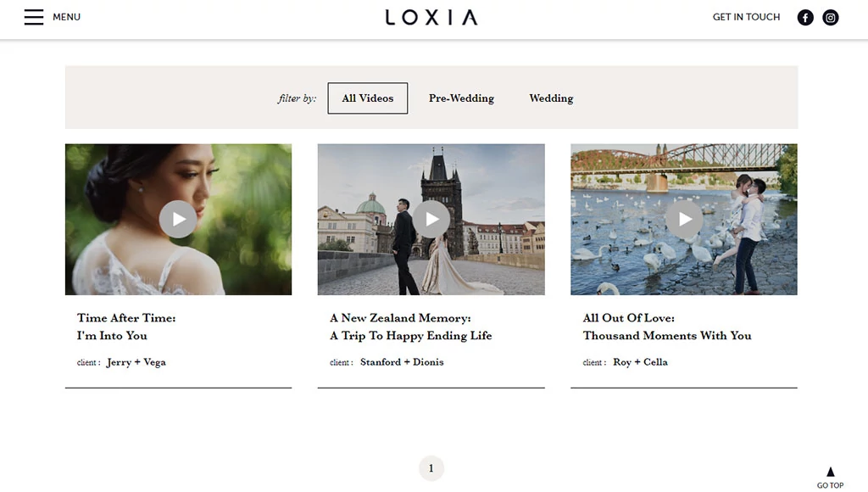Play the Time After Time video
Viewport: 868px width, 492px height.
[178, 220]
